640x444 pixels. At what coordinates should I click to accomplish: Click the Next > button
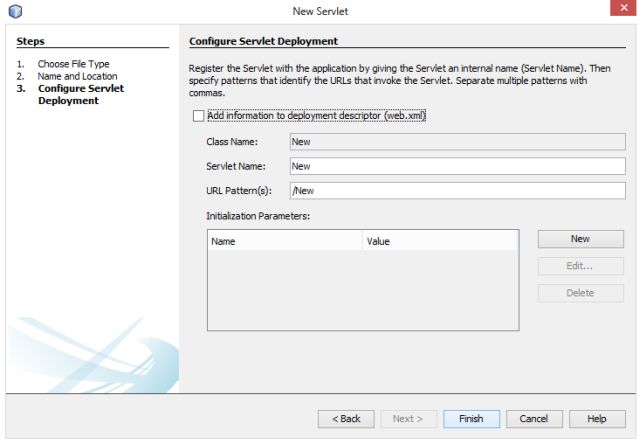click(x=408, y=418)
